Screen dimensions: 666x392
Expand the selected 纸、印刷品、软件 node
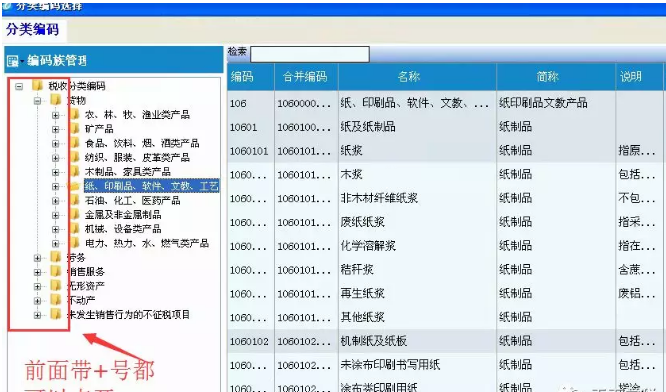56,186
